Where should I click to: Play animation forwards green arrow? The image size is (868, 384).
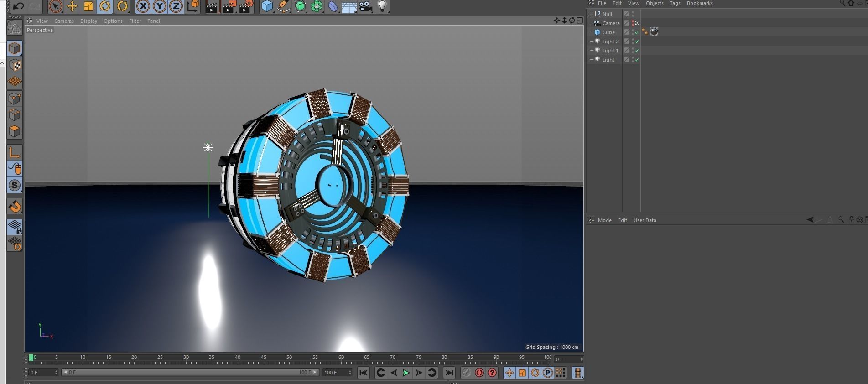tap(406, 373)
